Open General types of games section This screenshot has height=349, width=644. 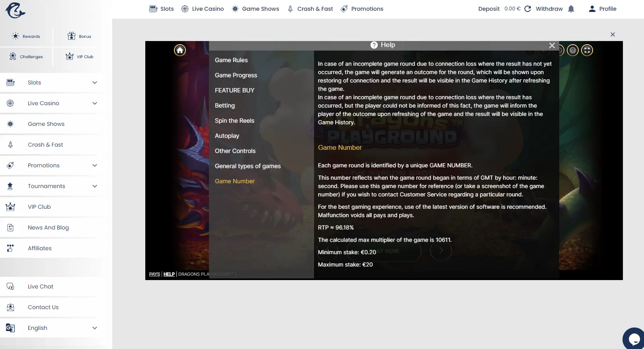(248, 166)
